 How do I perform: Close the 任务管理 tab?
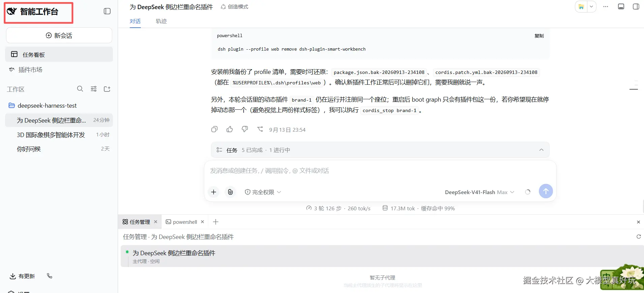pyautogui.click(x=156, y=222)
